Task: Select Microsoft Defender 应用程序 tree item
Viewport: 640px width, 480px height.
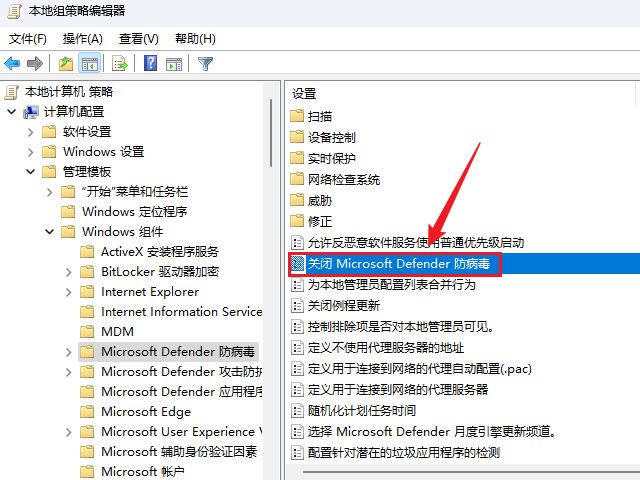Action: coord(182,392)
